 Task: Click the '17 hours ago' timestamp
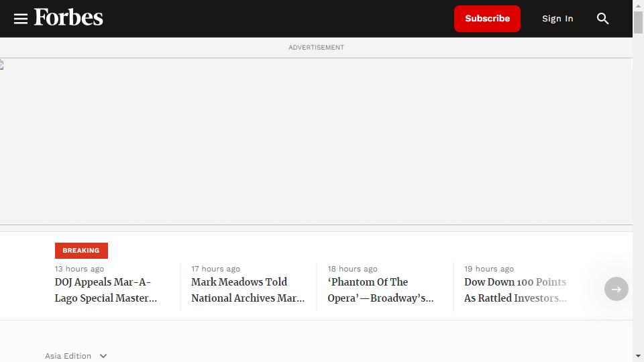click(x=215, y=269)
